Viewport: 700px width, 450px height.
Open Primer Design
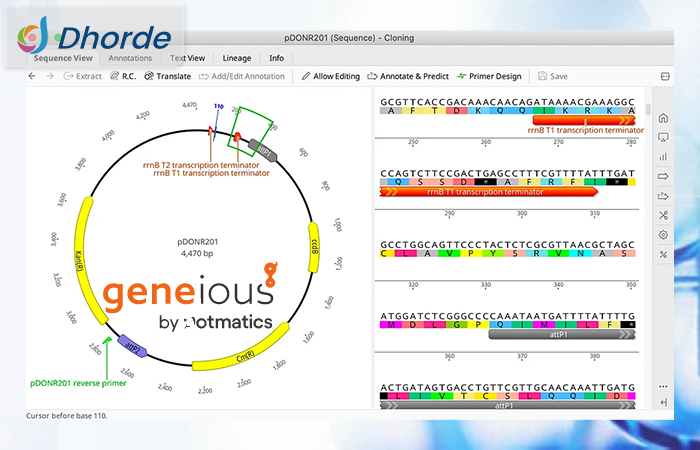[489, 76]
